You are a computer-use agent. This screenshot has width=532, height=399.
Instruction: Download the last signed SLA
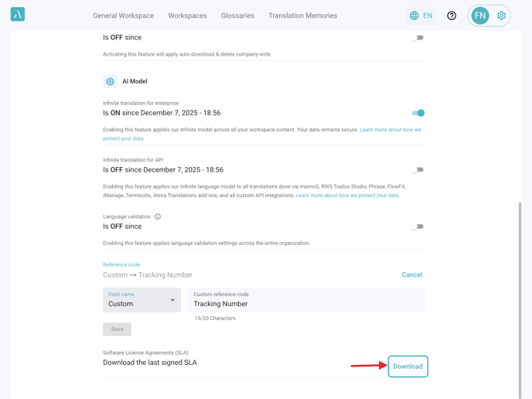408,367
